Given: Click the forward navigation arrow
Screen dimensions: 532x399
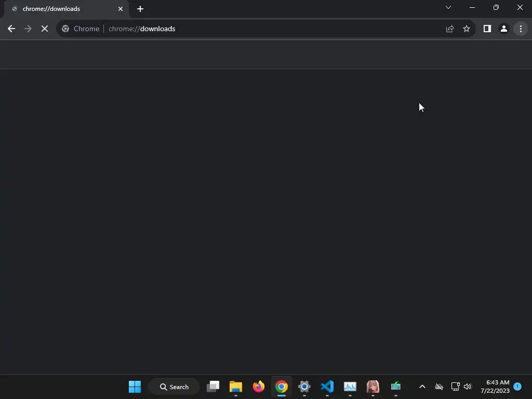Looking at the screenshot, I should point(28,29).
